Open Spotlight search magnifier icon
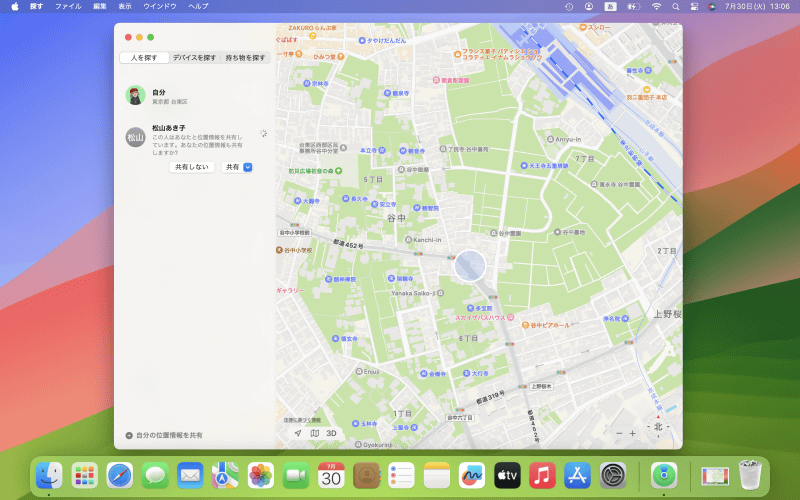 click(x=676, y=7)
